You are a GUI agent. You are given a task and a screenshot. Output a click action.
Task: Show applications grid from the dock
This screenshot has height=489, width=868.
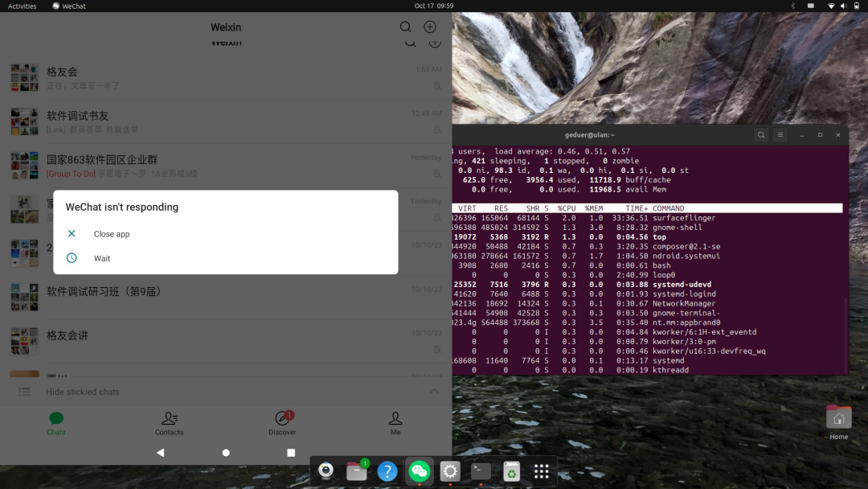pos(542,471)
